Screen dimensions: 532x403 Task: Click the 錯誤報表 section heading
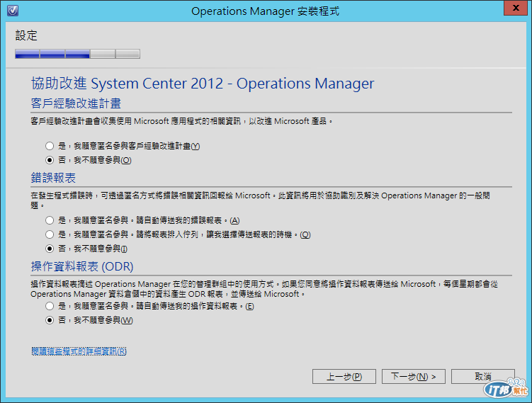click(x=53, y=178)
